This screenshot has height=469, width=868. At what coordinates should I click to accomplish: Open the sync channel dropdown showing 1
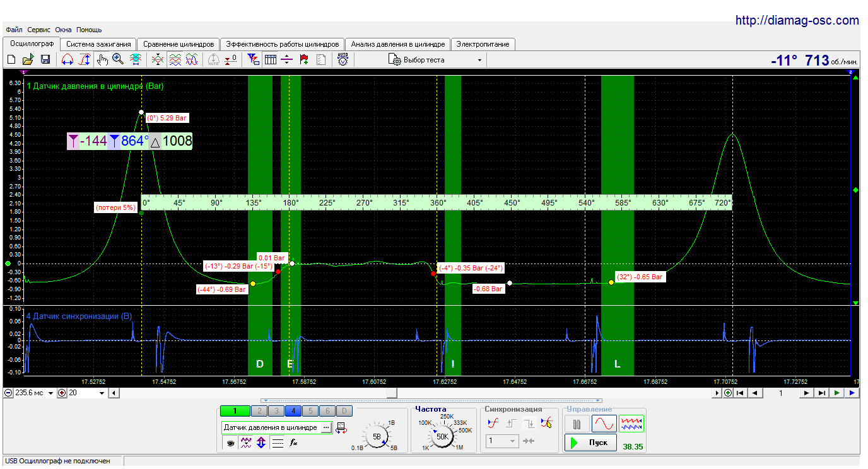pyautogui.click(x=503, y=441)
